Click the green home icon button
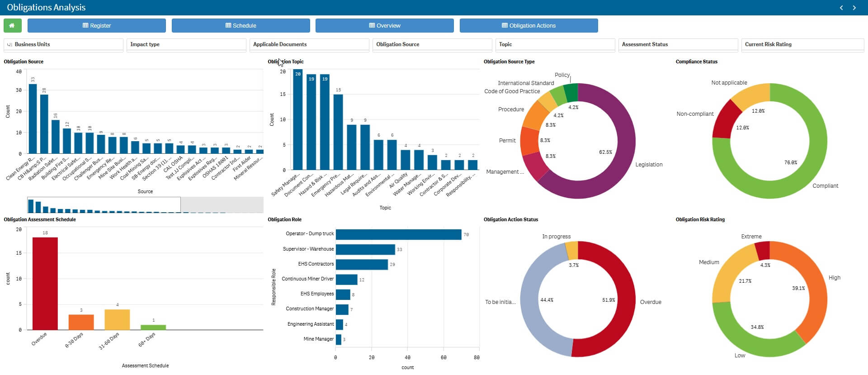Image resolution: width=868 pixels, height=375 pixels. coord(12,26)
